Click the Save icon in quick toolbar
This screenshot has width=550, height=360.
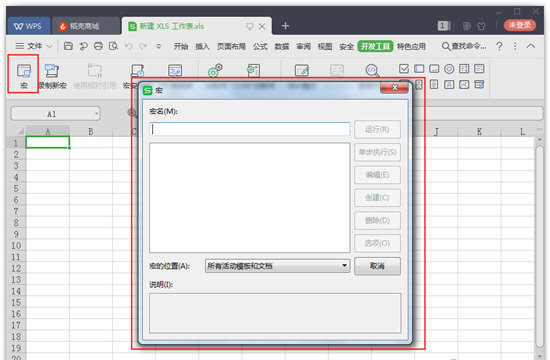click(68, 46)
